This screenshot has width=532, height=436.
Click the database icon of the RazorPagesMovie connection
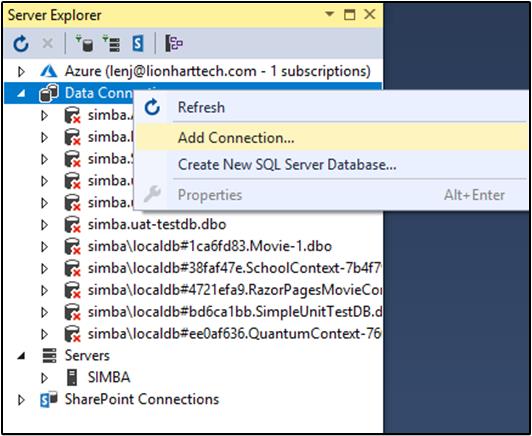point(72,290)
